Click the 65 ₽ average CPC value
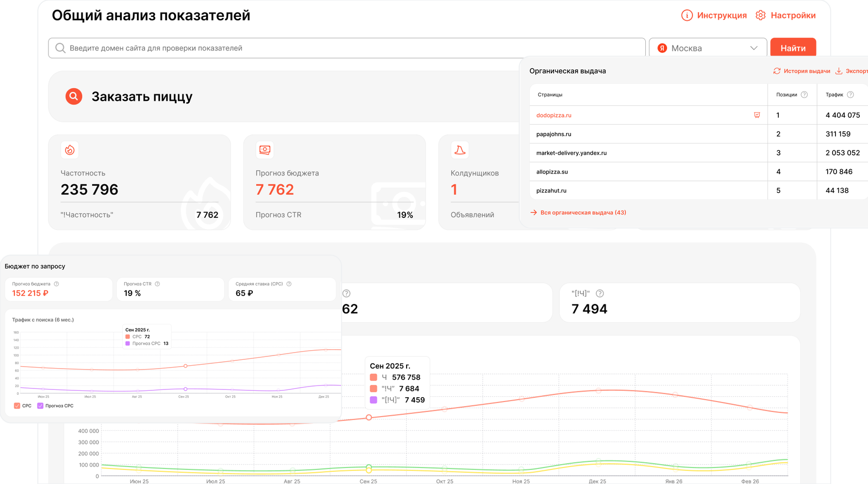Viewport: 868px width, 484px height. (x=244, y=293)
